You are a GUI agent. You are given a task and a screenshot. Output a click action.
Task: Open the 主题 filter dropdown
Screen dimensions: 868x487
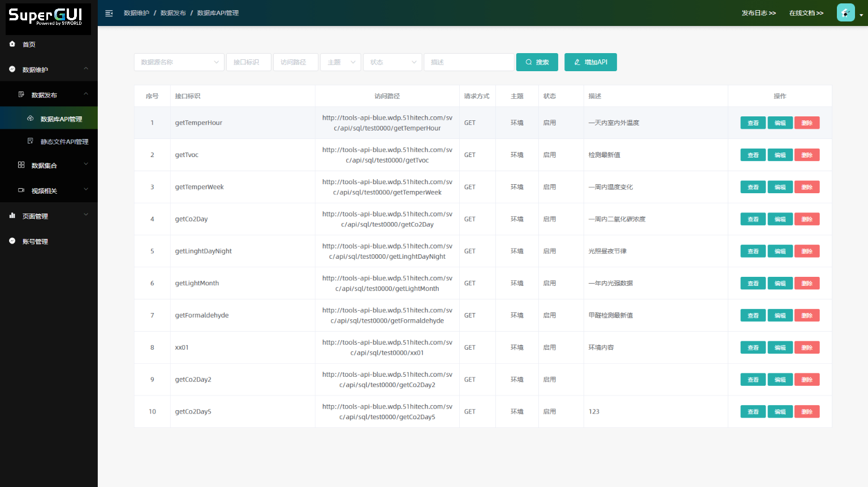pyautogui.click(x=340, y=62)
